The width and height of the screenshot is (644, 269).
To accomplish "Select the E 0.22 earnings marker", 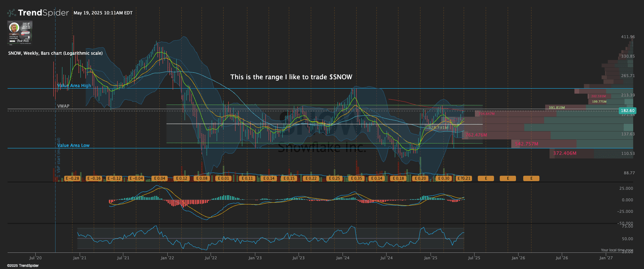I will [x=311, y=178].
